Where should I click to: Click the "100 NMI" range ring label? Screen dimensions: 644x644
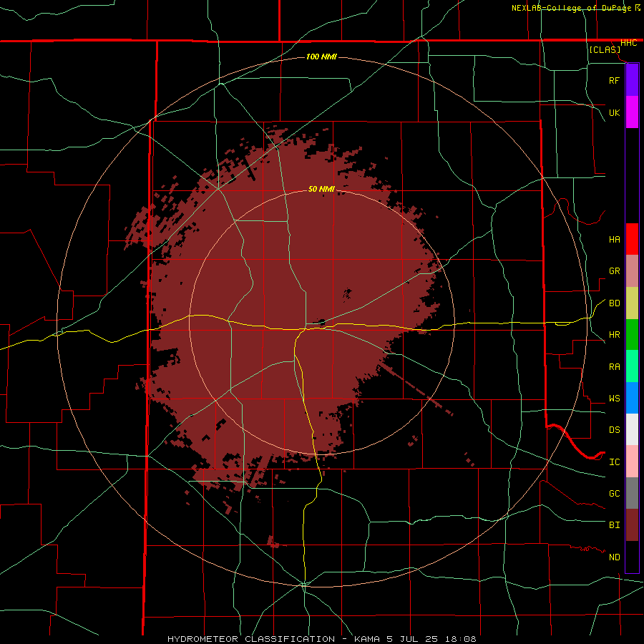(x=321, y=57)
